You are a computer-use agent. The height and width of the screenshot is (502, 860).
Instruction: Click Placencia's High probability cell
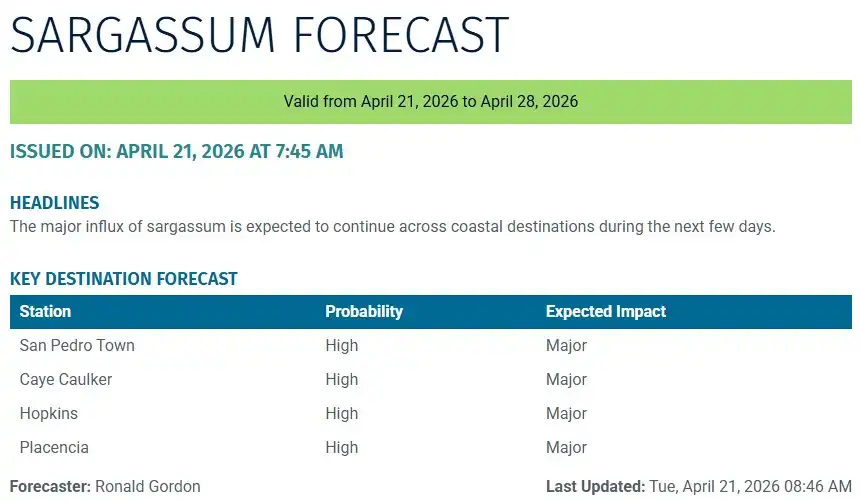pyautogui.click(x=341, y=447)
